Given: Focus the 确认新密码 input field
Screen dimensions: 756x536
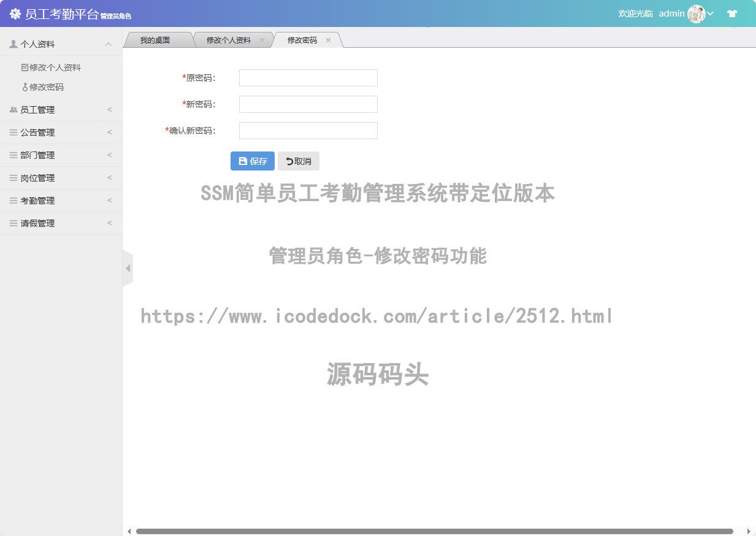Looking at the screenshot, I should click(308, 131).
